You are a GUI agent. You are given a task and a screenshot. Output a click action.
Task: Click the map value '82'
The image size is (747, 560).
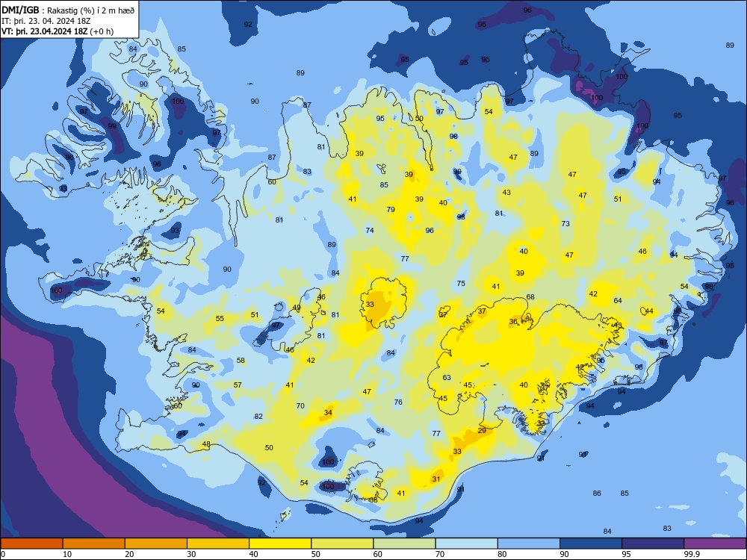pyautogui.click(x=258, y=416)
